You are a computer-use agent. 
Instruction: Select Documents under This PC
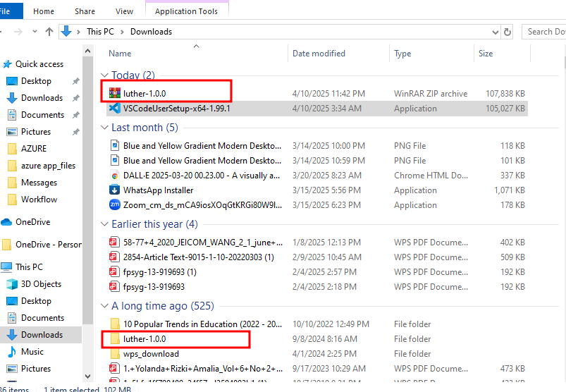coord(42,318)
